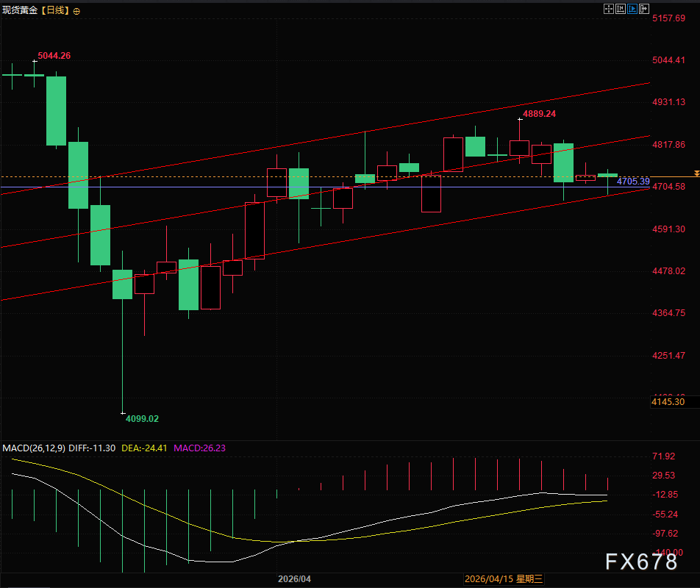The image size is (700, 588).
Task: Click the shift-chart-right arrow icon
Action: (644, 9)
